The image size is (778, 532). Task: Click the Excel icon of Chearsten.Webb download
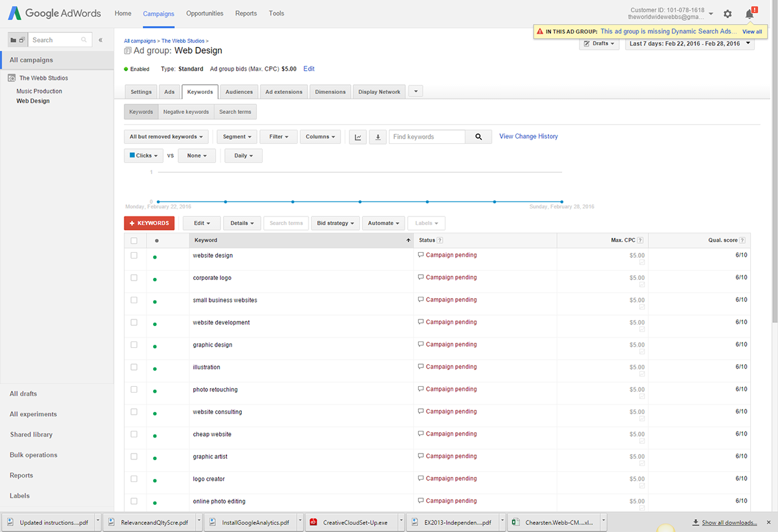point(516,522)
